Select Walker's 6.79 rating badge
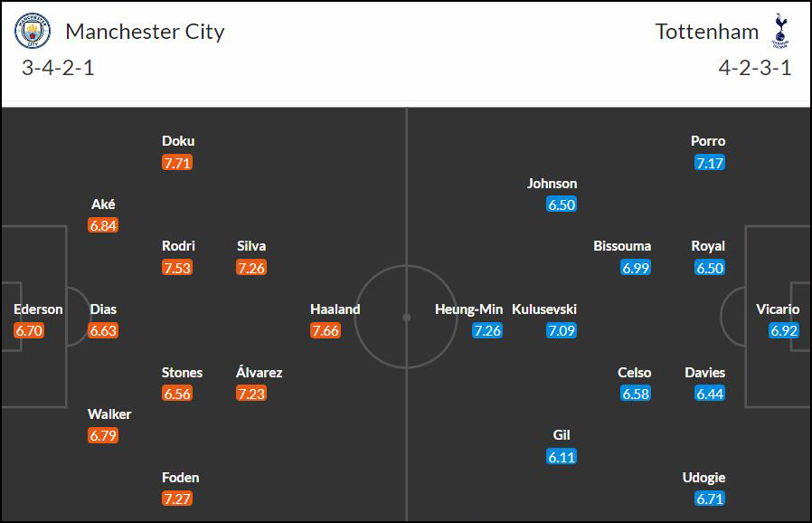 tap(103, 435)
